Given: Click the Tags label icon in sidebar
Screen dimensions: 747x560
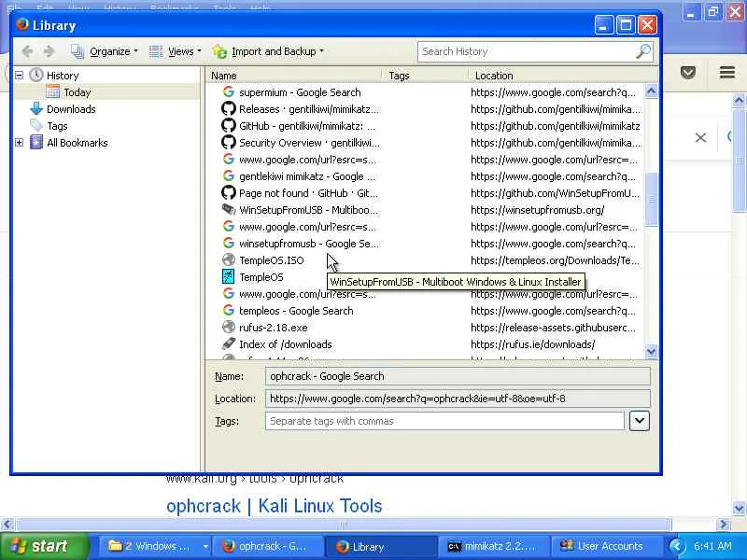Looking at the screenshot, I should (36, 125).
